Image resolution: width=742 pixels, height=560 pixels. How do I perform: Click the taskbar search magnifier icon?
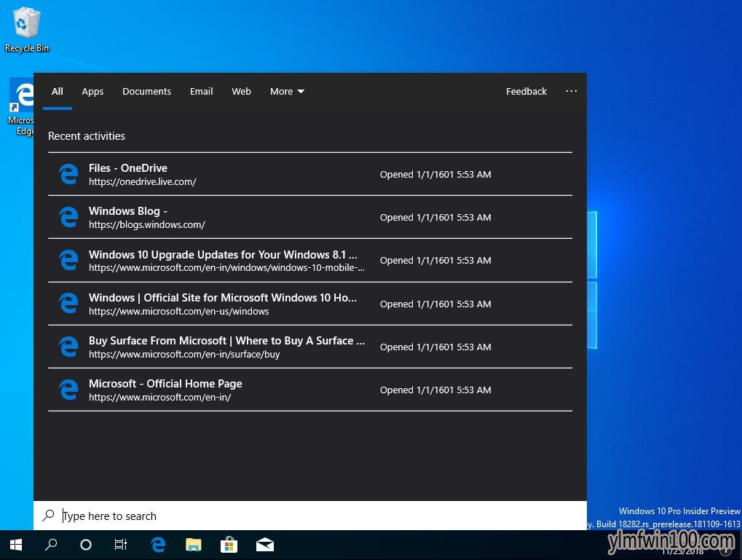click(x=51, y=545)
